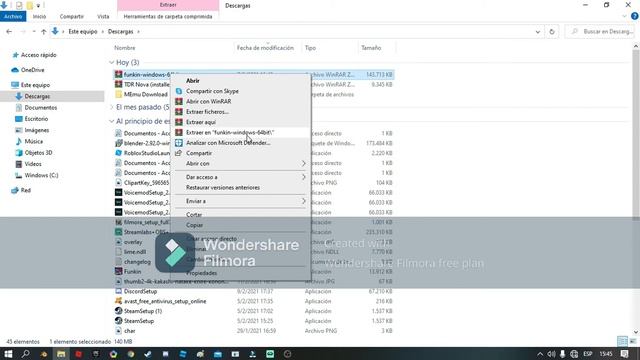Open the Compartir ribbon tab

(x=71, y=16)
